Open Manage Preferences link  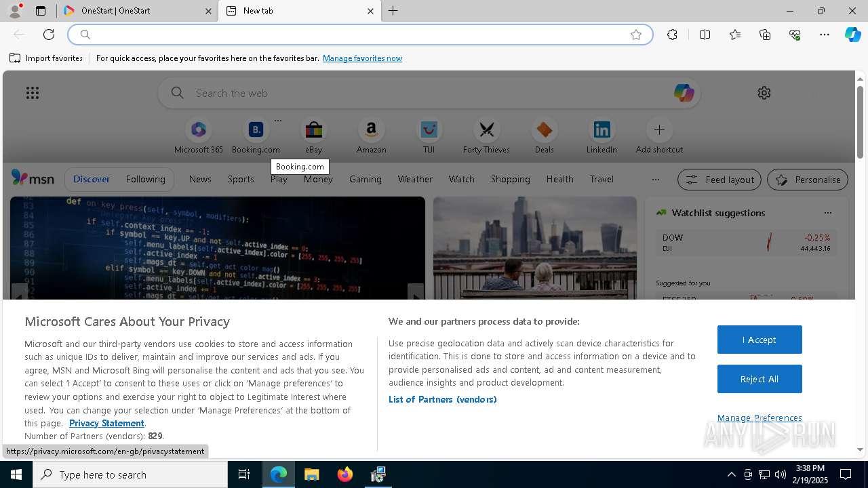pyautogui.click(x=759, y=418)
